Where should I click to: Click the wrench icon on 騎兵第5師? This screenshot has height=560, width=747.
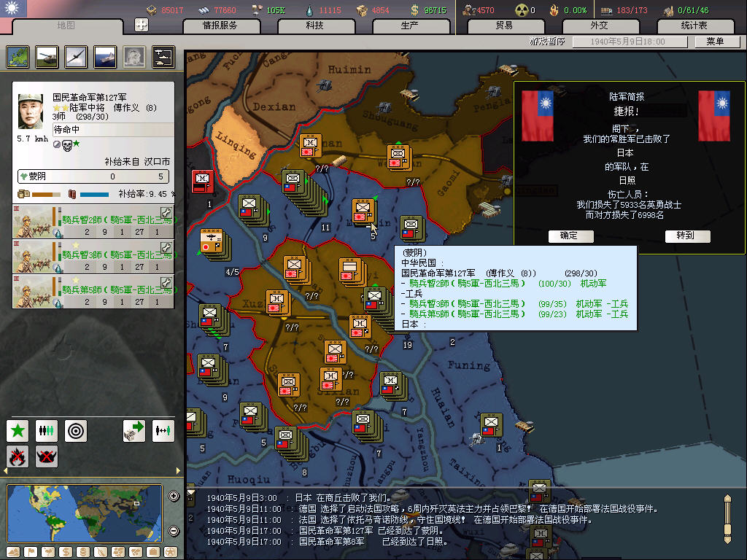(166, 282)
